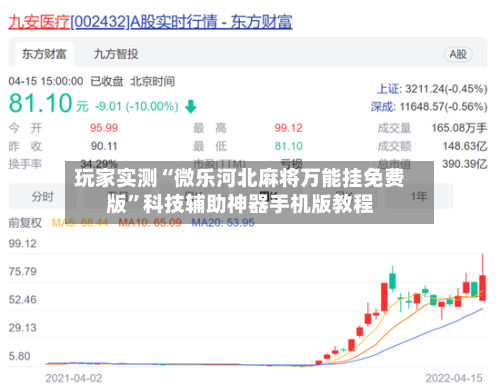This screenshot has width=500, height=385.
Task: Select the 东方财富 tab
Action: pos(44,54)
